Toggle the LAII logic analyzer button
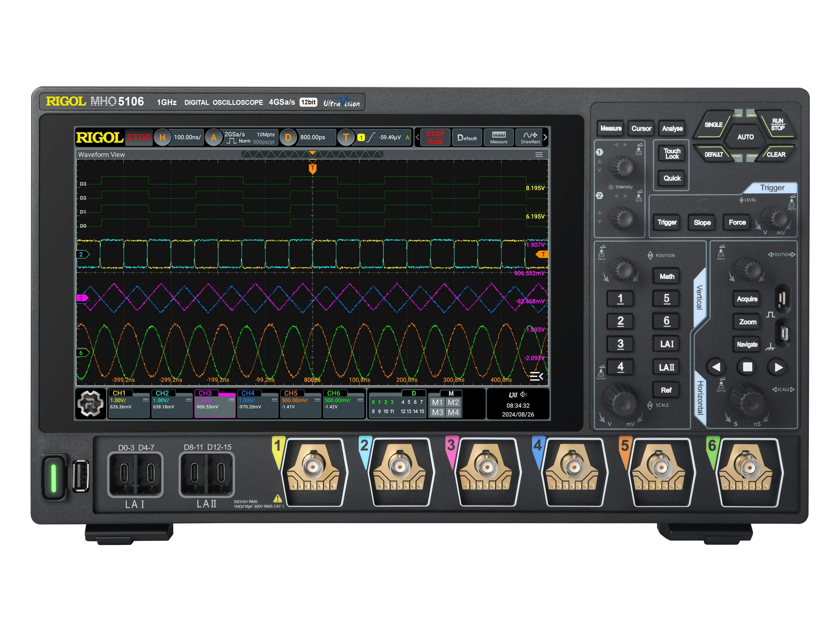Image resolution: width=840 pixels, height=630 pixels. 666,367
